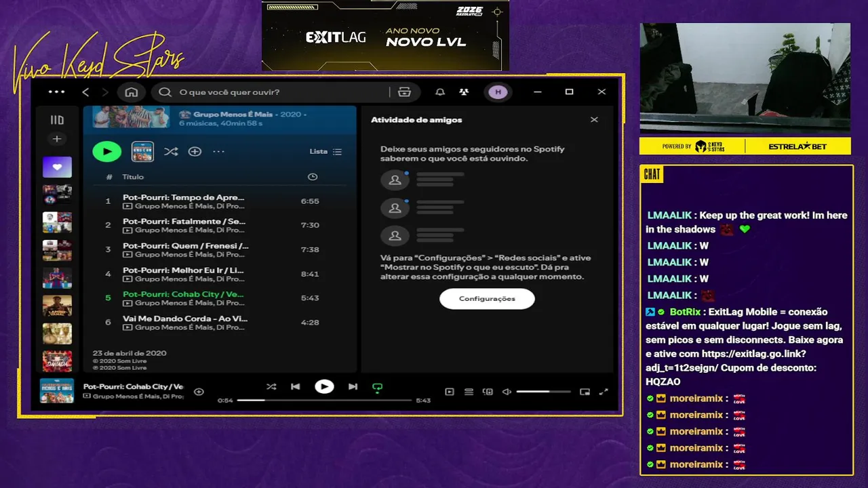Adjust the volume slider
The width and height of the screenshot is (868, 488).
coord(543,392)
